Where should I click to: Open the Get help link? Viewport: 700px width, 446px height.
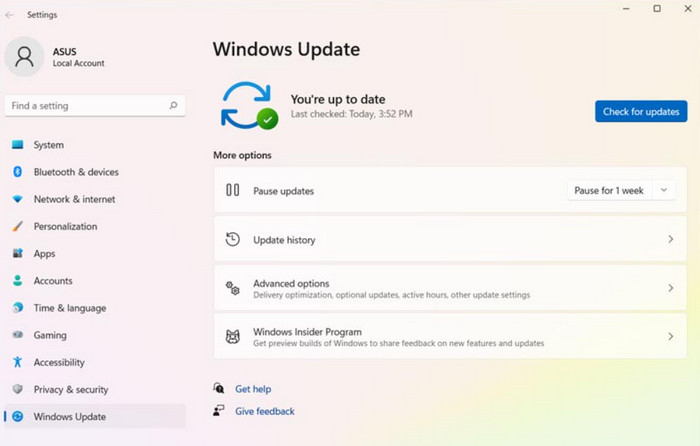[x=253, y=389]
